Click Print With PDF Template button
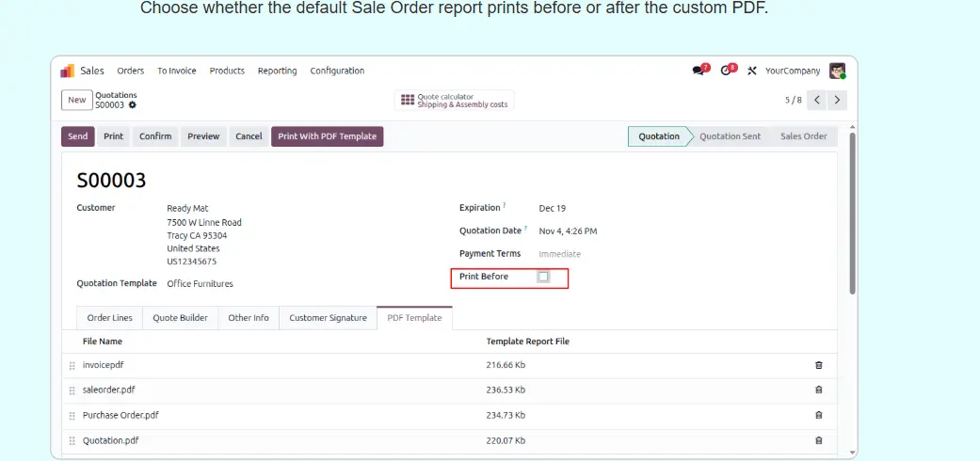 tap(327, 136)
